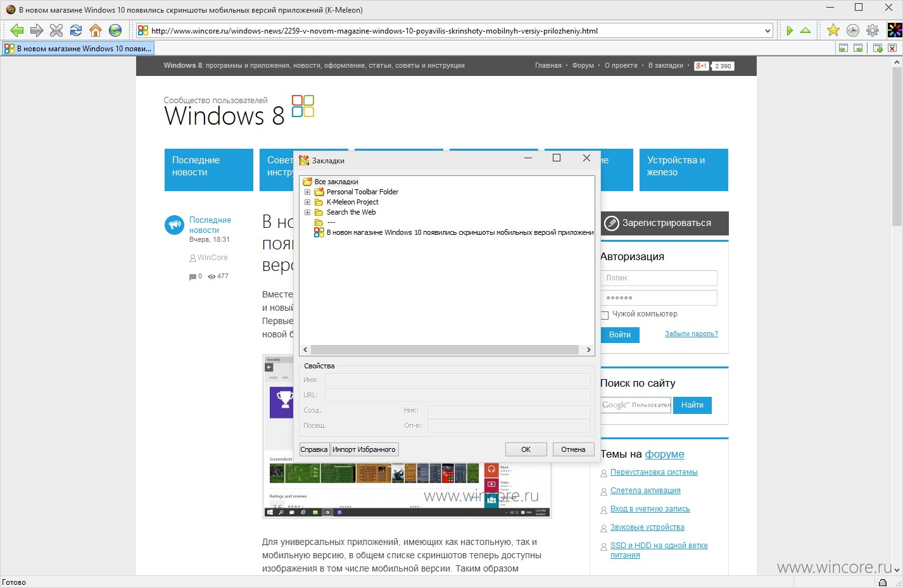
Task: Click the previous tab icon on tab bar
Action: (x=843, y=48)
